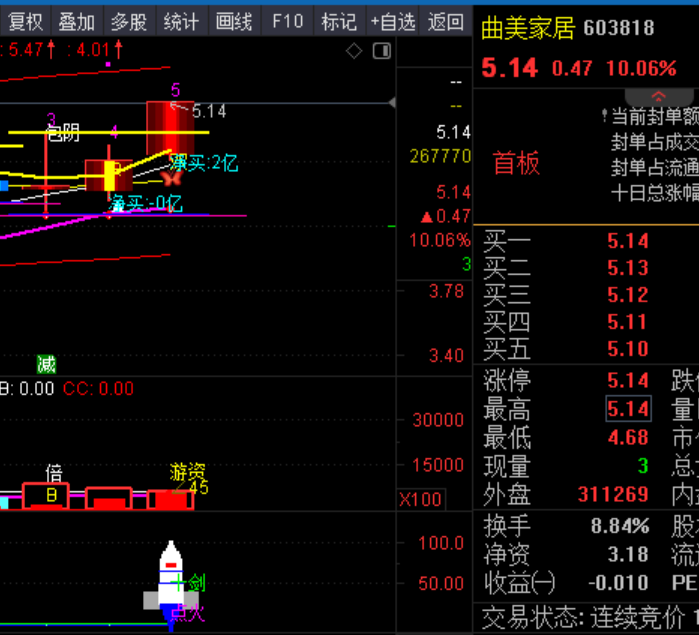Click the 倍 label above volume bar

click(54, 473)
